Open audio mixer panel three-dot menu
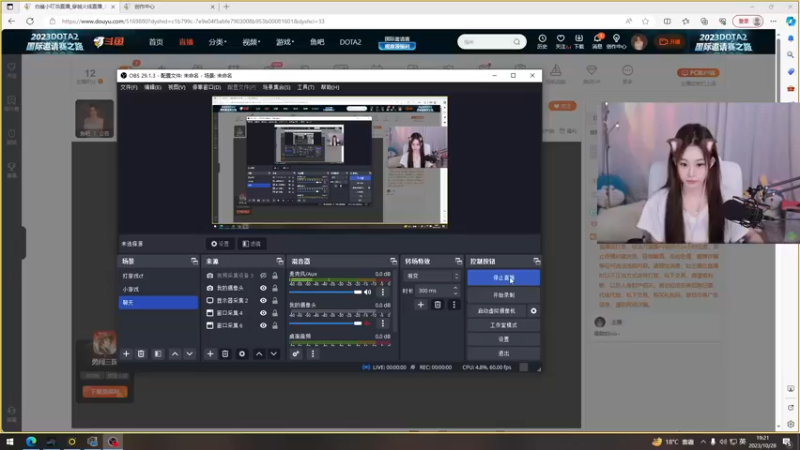The image size is (800, 450). pyautogui.click(x=313, y=354)
